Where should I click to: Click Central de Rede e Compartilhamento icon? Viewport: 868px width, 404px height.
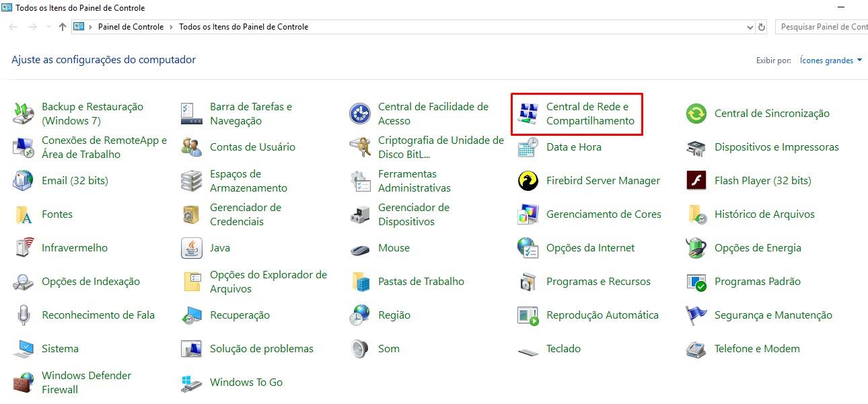(x=528, y=114)
